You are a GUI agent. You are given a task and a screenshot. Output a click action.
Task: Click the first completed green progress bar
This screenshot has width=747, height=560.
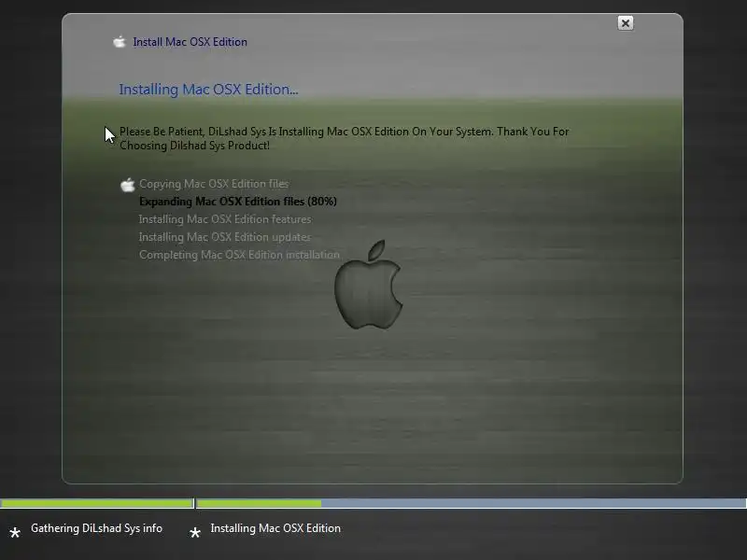97,503
